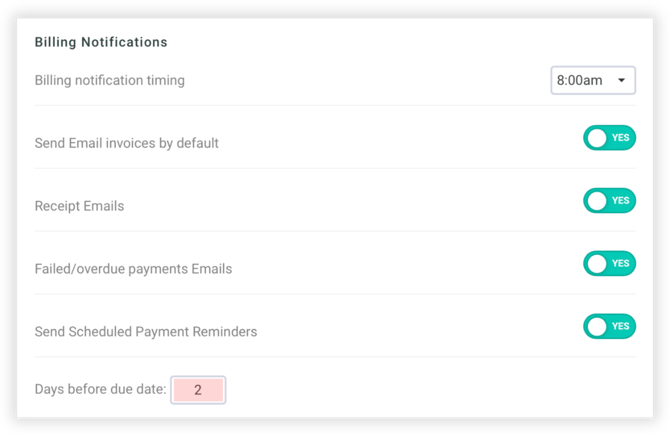Click YES on Failed/overdue payments toggle
This screenshot has width=670, height=435.
tap(621, 264)
